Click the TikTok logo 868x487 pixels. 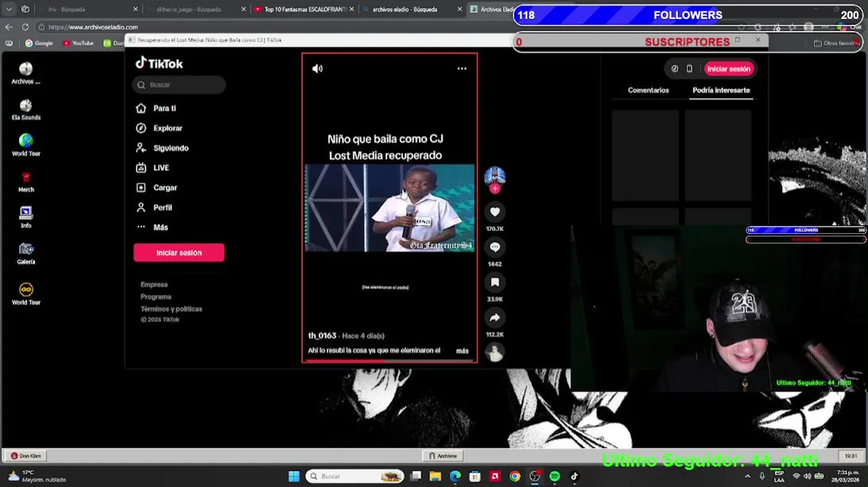(159, 63)
